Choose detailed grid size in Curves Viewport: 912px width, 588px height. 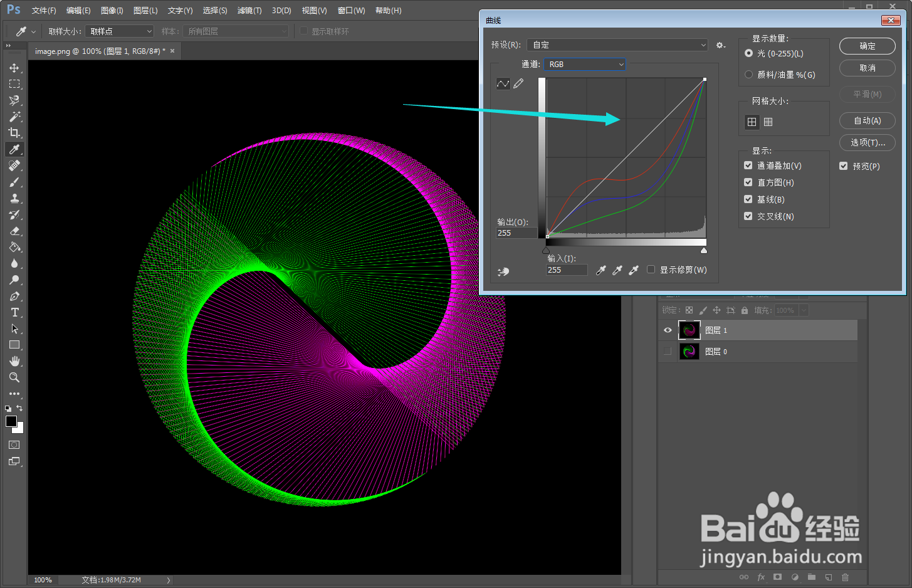(768, 122)
